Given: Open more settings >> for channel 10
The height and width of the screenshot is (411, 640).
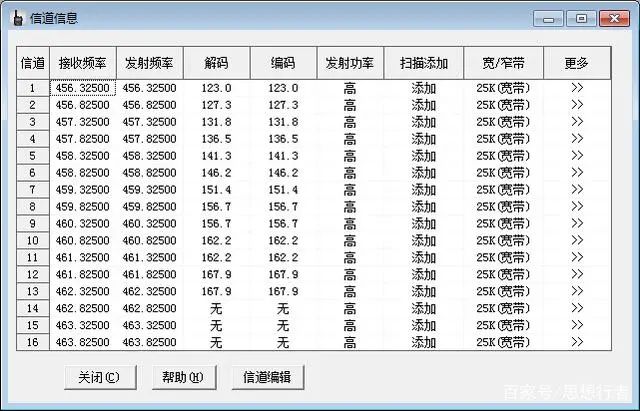Looking at the screenshot, I should (577, 240).
